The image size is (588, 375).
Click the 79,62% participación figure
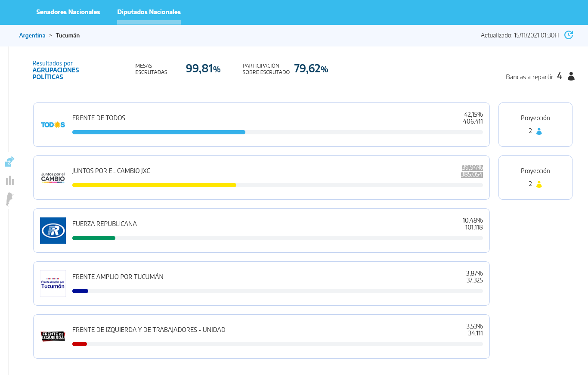(x=311, y=68)
